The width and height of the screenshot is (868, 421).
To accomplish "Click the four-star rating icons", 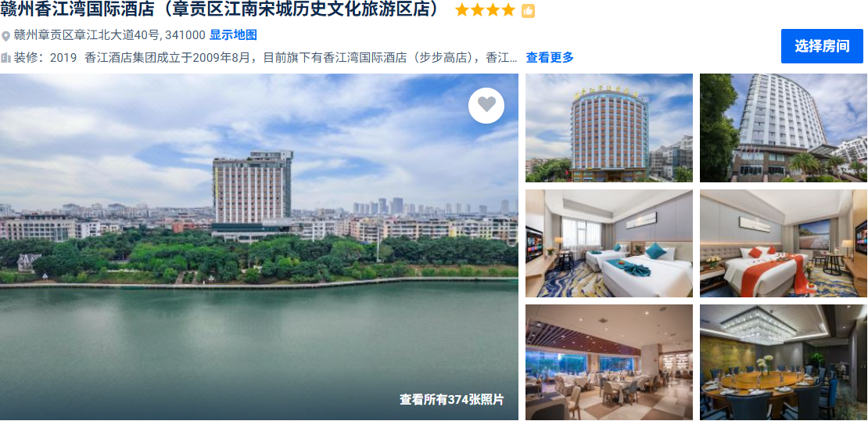I will click(x=485, y=10).
